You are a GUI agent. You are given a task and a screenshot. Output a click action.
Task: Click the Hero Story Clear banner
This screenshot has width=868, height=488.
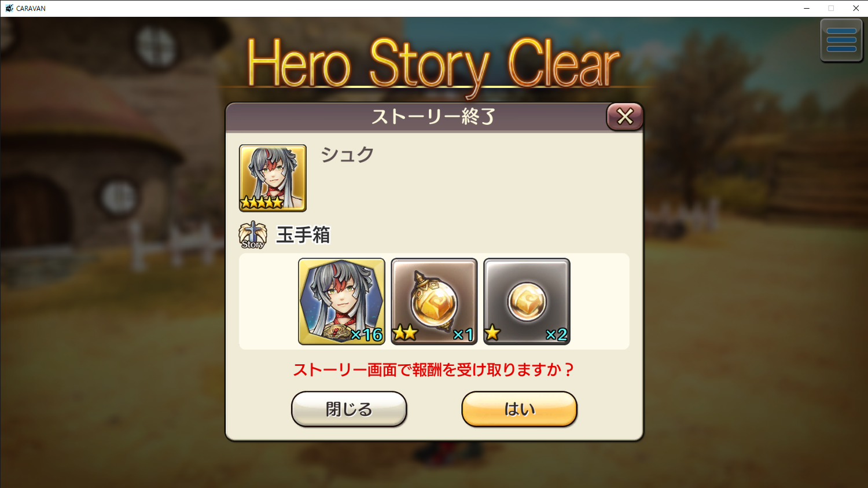433,64
